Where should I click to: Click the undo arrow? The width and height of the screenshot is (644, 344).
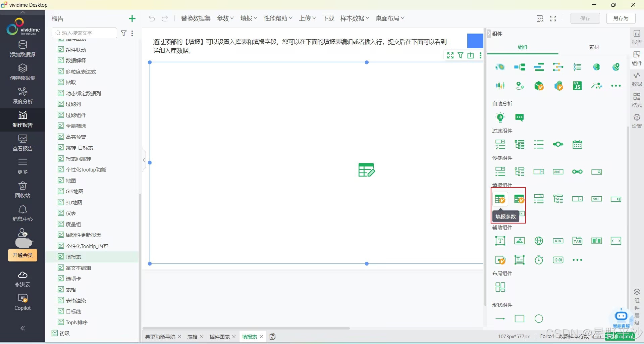[152, 18]
